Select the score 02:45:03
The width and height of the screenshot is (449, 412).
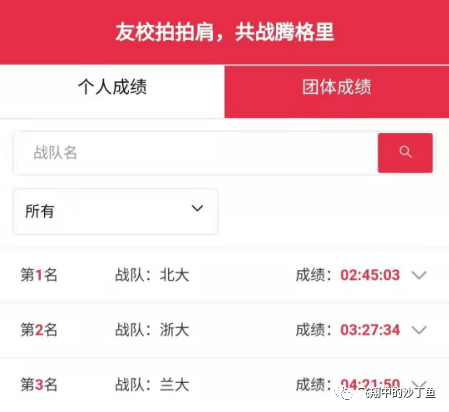370,275
